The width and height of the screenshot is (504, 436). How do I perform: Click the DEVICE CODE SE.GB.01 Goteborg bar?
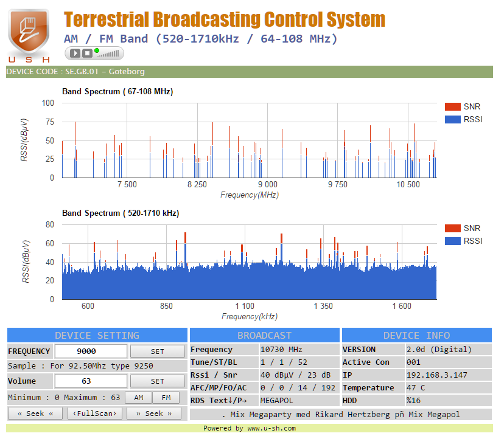point(250,72)
